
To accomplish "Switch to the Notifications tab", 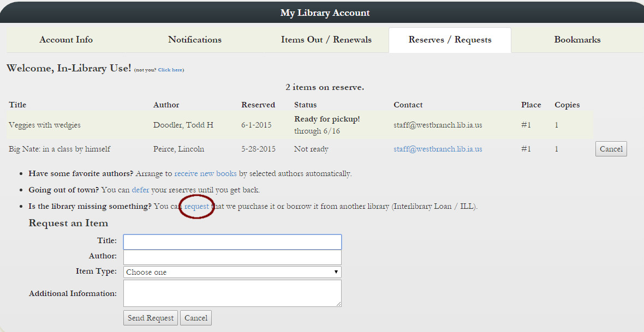I will 195,40.
